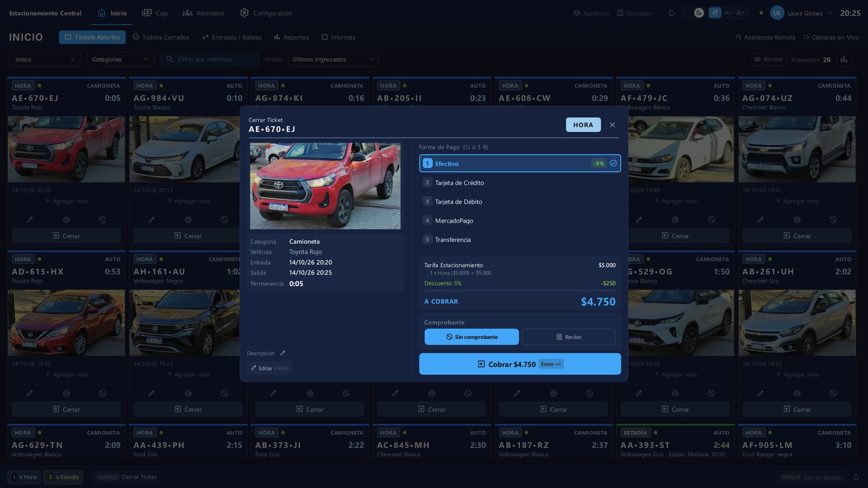Click the largest A+ text size icon
Screen dimensions: 868x488
point(741,12)
